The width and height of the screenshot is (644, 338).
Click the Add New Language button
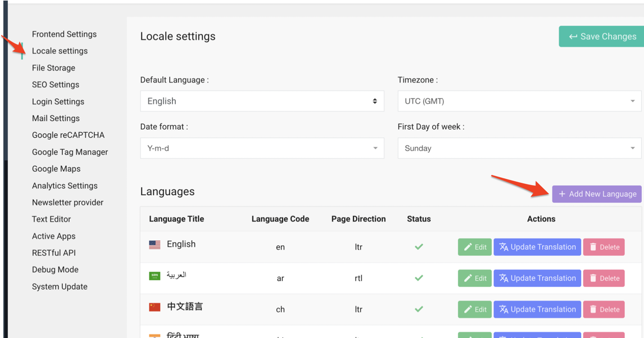click(x=597, y=194)
